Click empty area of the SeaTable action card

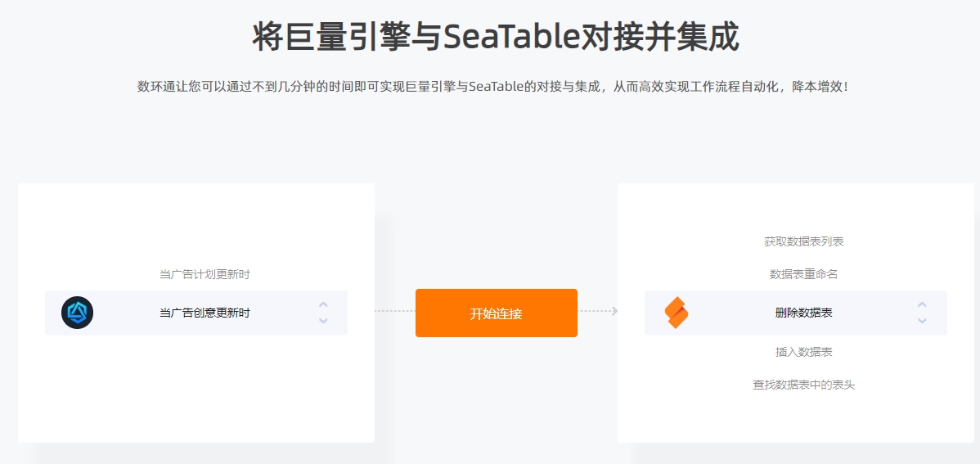[x=796, y=419]
